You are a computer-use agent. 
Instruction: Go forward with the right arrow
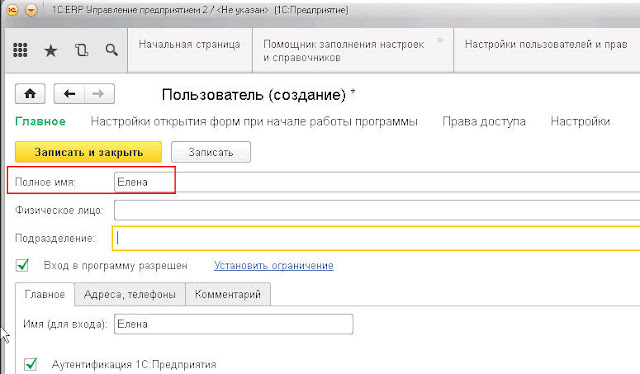[99, 94]
